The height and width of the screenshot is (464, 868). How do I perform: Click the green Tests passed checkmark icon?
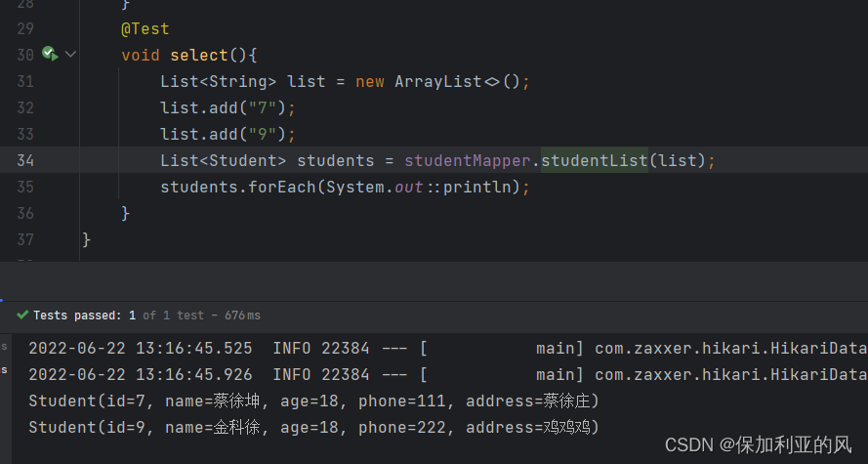(22, 316)
